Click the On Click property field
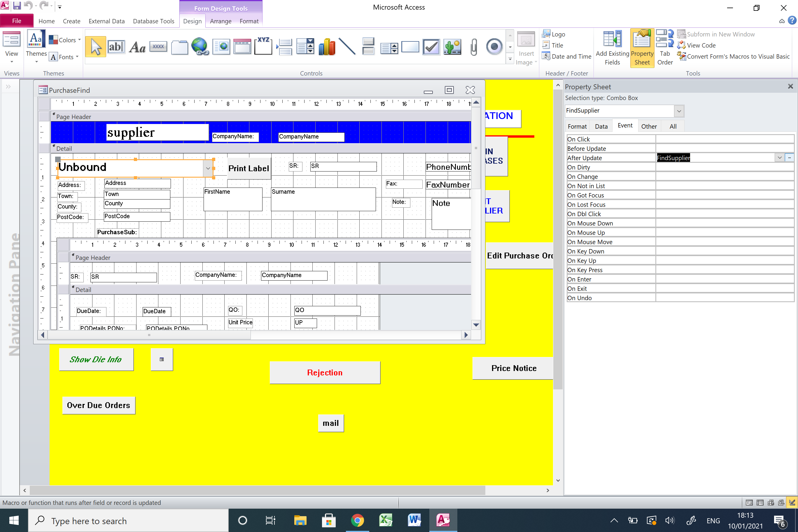 coord(724,139)
